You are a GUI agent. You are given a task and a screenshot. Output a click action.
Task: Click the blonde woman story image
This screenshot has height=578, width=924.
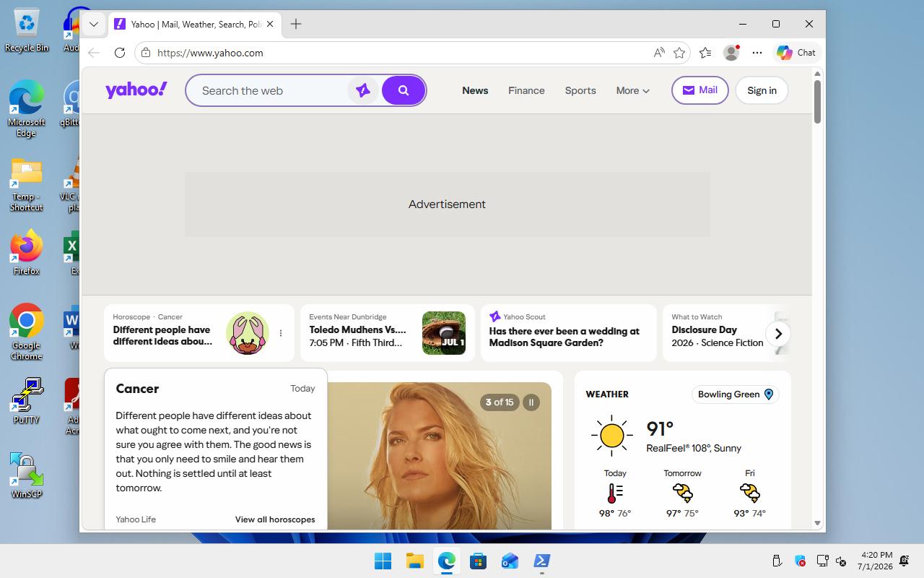point(439,456)
